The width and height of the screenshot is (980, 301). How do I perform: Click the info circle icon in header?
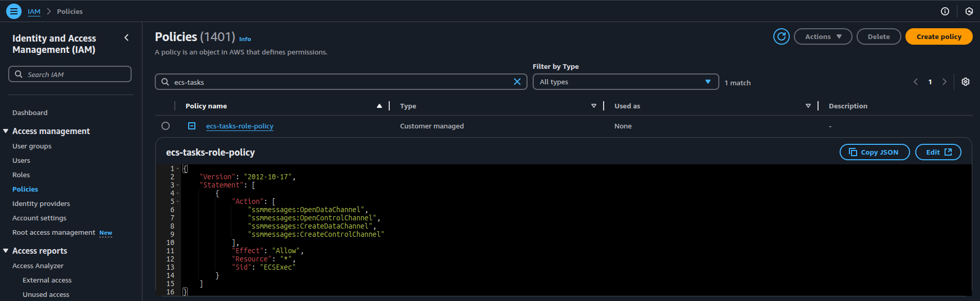tap(945, 11)
